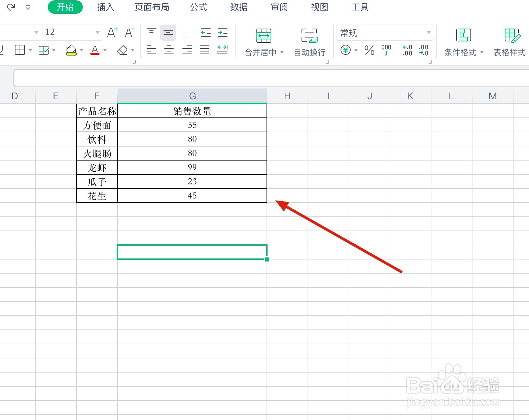Viewport: 529px width, 420px height.
Task: Click the distributed alignment icon
Action: 222,50
